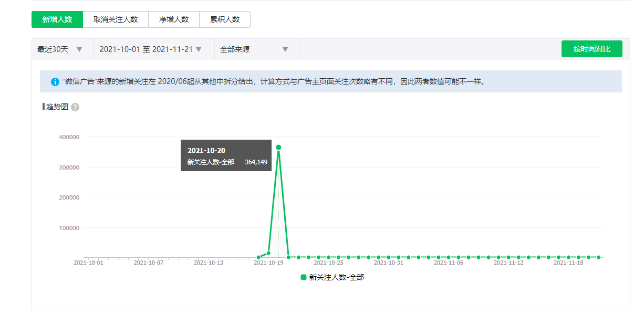Click the data point just before the peak

(268, 253)
